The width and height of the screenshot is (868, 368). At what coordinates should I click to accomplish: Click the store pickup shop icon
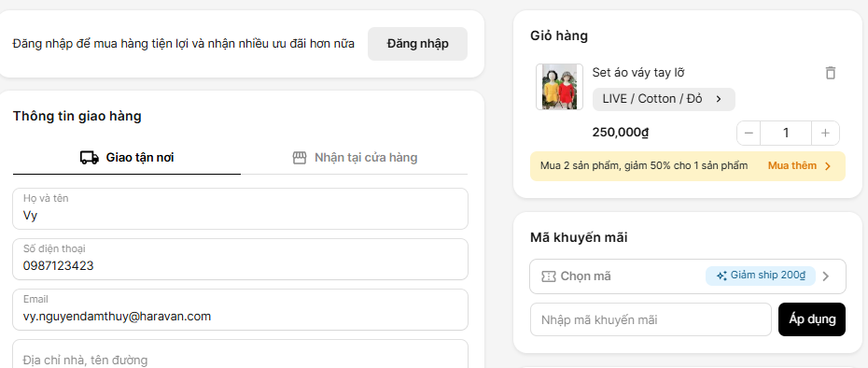click(x=300, y=158)
